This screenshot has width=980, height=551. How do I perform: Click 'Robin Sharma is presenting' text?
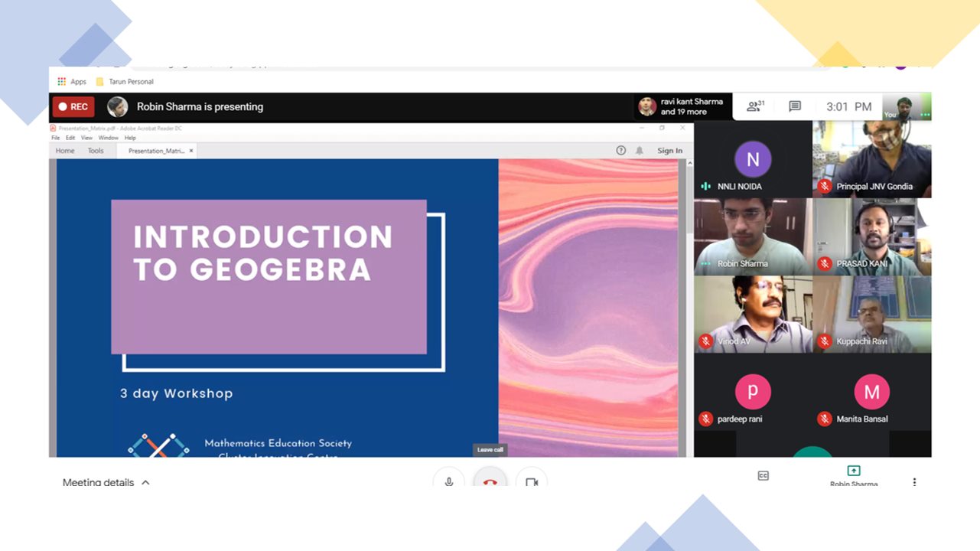coord(200,107)
